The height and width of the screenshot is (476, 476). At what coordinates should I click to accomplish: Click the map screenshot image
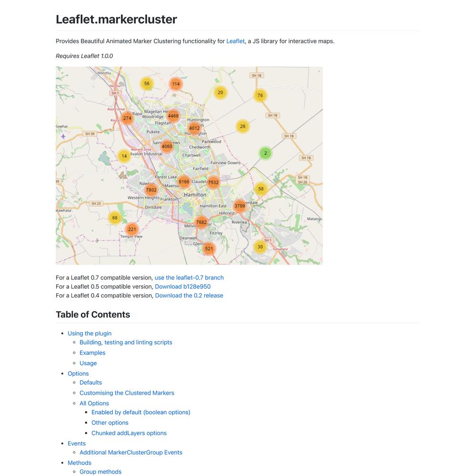click(189, 166)
